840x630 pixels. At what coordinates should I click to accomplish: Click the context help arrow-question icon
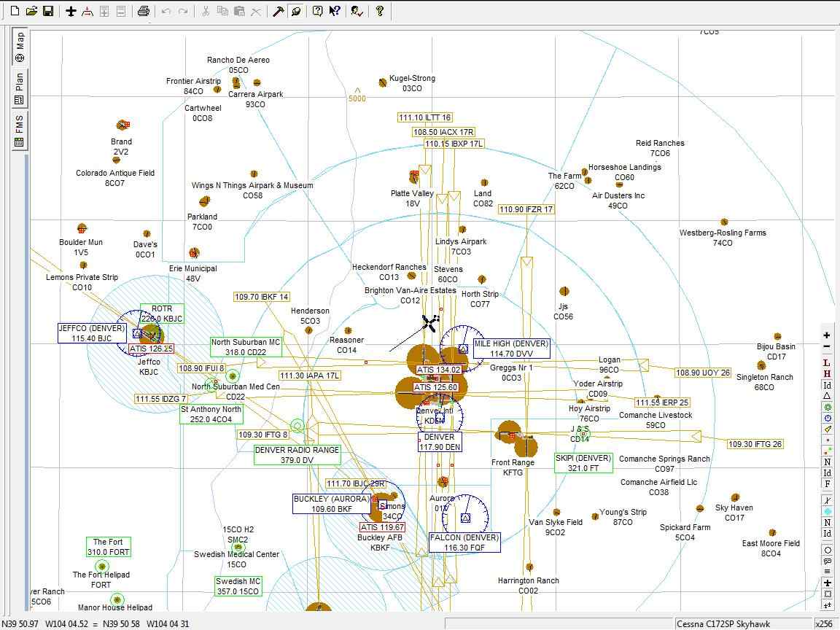point(335,11)
